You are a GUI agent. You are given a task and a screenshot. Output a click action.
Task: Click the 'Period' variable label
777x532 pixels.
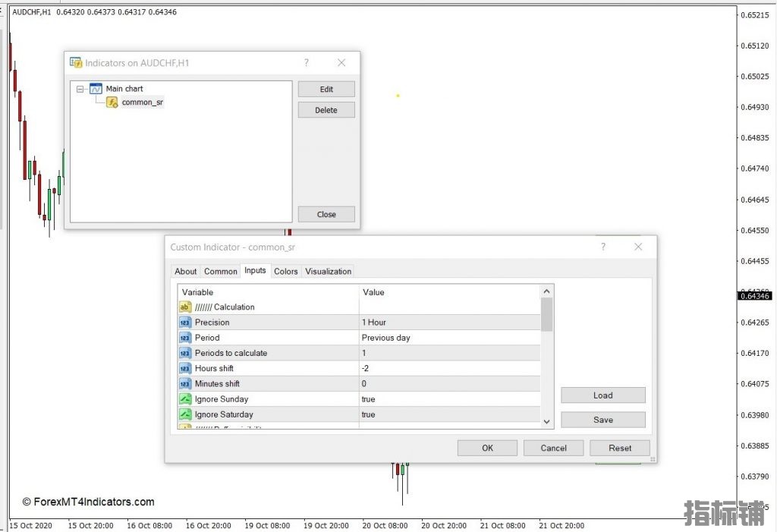tap(207, 338)
